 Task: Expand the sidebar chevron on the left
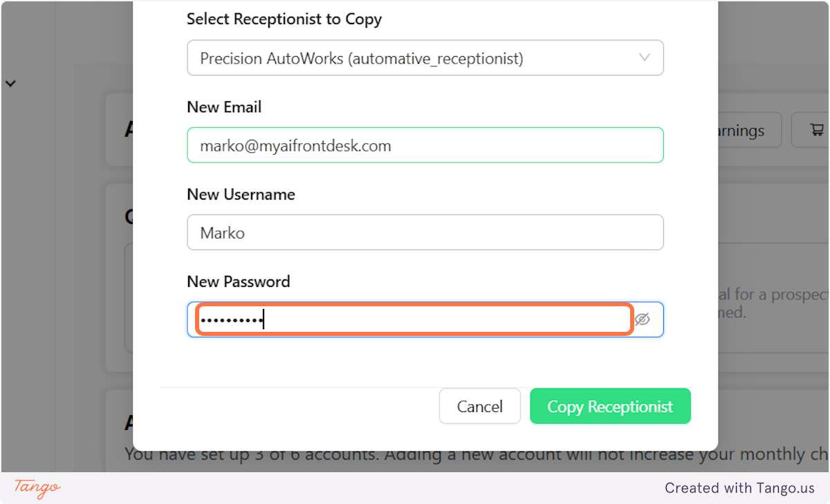click(x=10, y=84)
